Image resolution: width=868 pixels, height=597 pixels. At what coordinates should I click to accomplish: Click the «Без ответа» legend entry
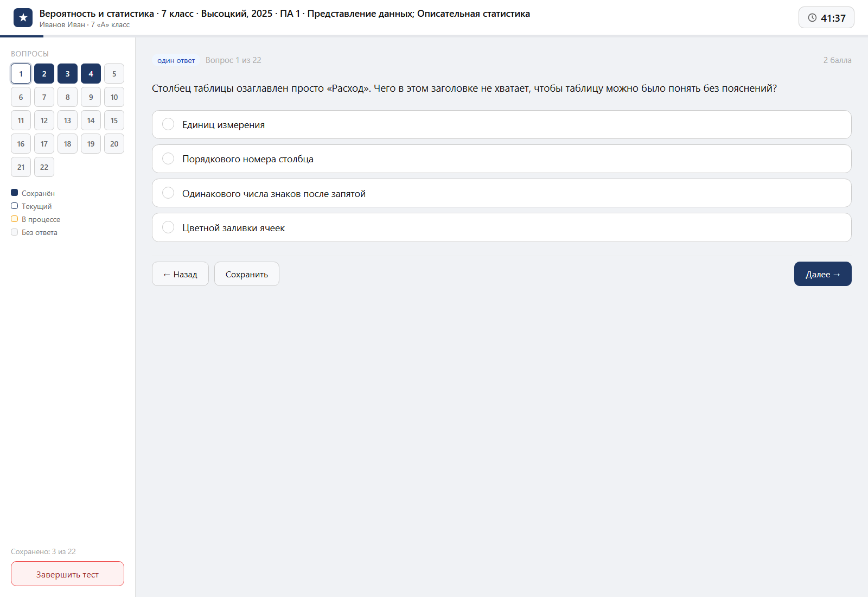coord(34,232)
